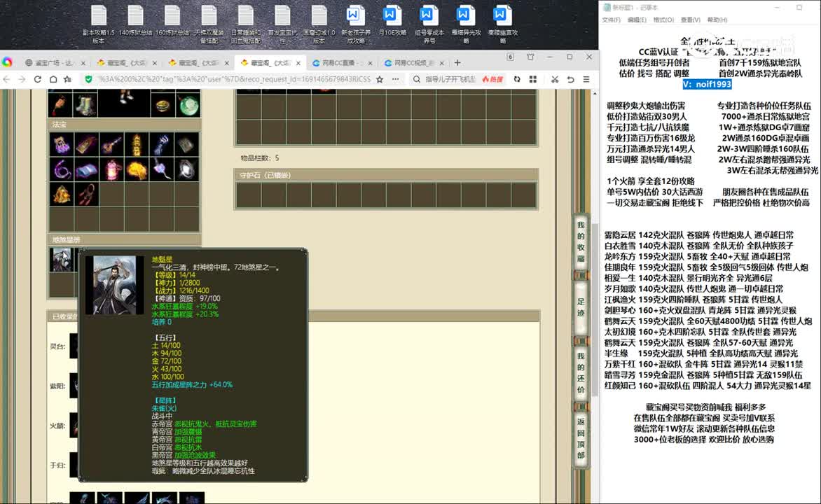821x504 pixels.
Task: Select the green jade orb equipment icon
Action: click(x=188, y=104)
